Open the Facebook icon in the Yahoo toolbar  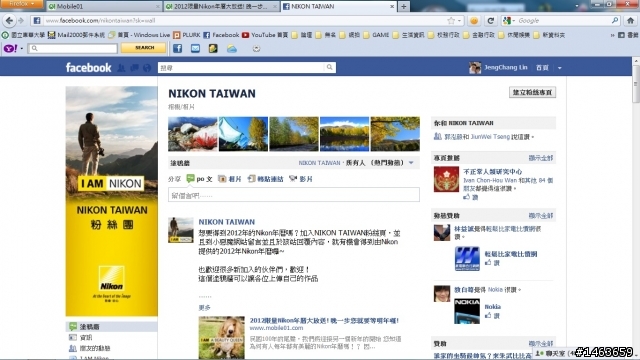(x=178, y=49)
